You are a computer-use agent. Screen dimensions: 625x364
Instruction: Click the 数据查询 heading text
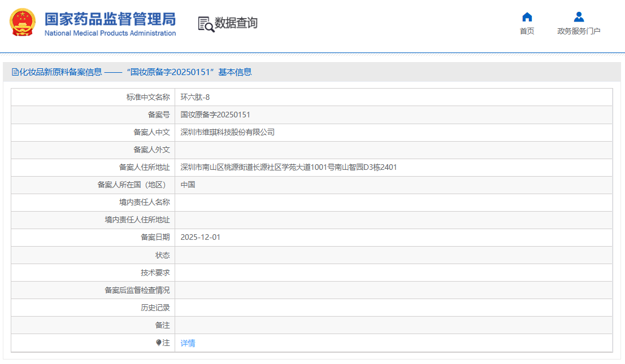click(x=236, y=23)
